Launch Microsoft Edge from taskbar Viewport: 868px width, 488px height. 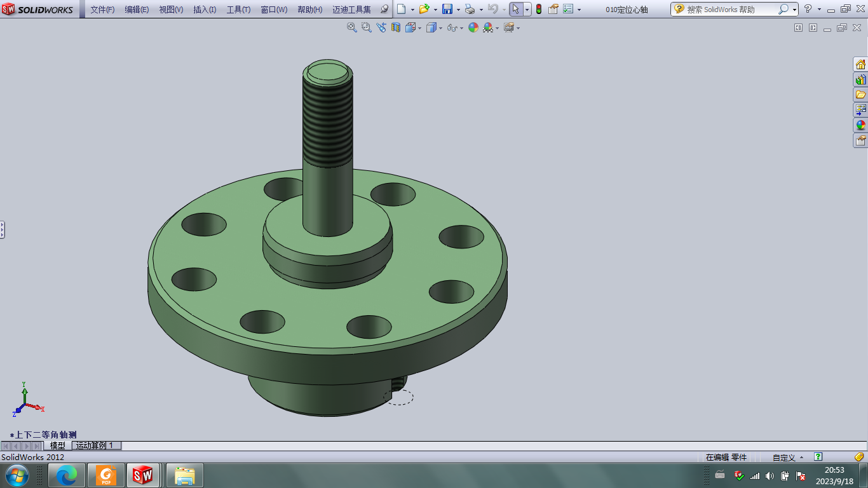click(67, 475)
